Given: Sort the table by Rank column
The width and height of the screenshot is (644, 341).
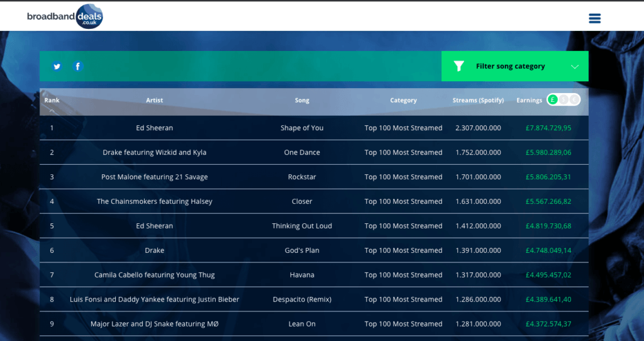Looking at the screenshot, I should click(52, 100).
